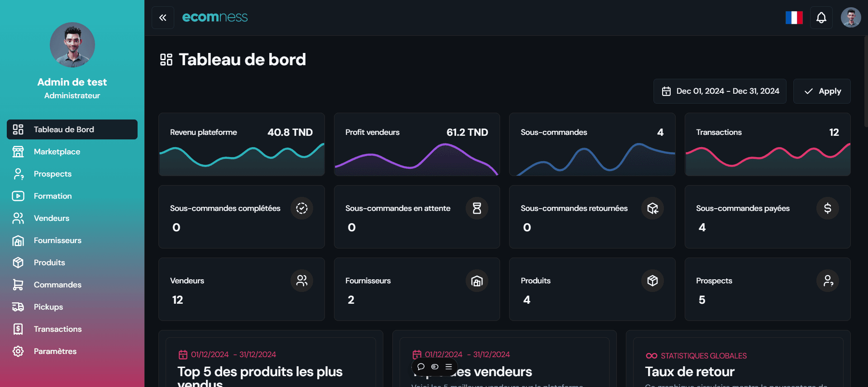Image resolution: width=868 pixels, height=387 pixels.
Task: Open the Paramètres menu entry
Action: coord(55,351)
